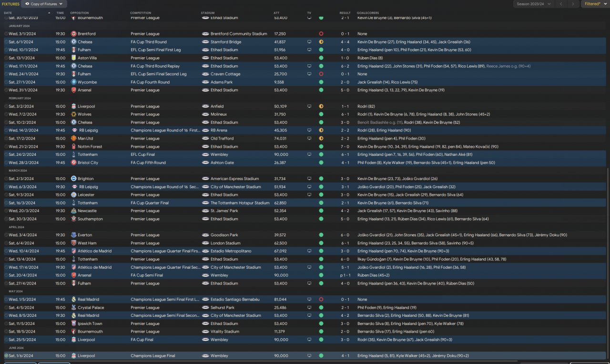The image size is (610, 364).
Task: Open the Atlético de Madrid link on 10/4/2024
Action: pos(95,251)
